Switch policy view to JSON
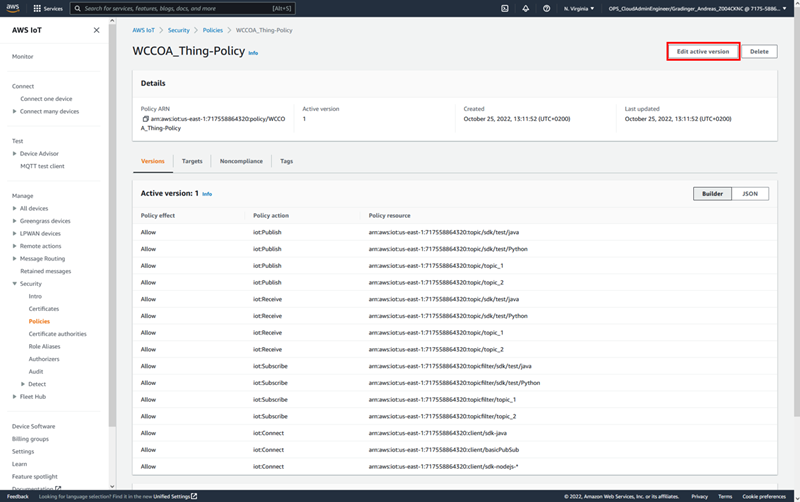The height and width of the screenshot is (502, 800). pyautogui.click(x=750, y=193)
